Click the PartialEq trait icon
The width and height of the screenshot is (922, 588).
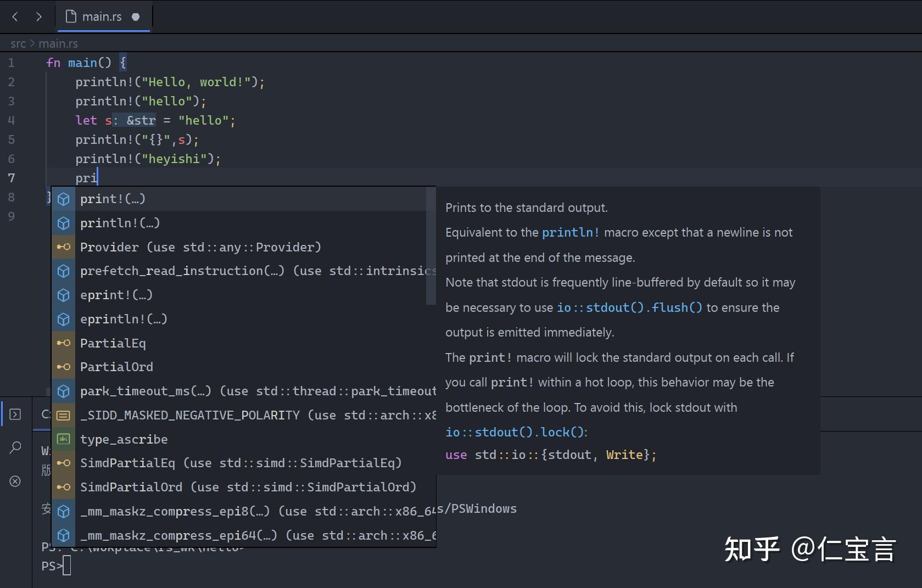[64, 343]
